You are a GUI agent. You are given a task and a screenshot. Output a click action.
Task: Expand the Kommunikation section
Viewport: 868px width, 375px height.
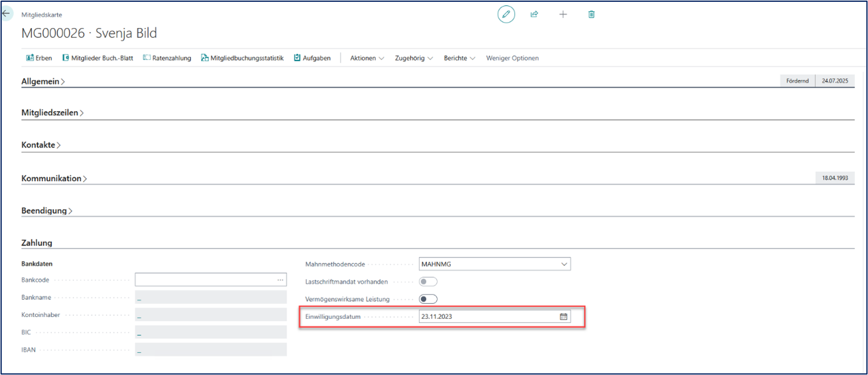coord(54,178)
